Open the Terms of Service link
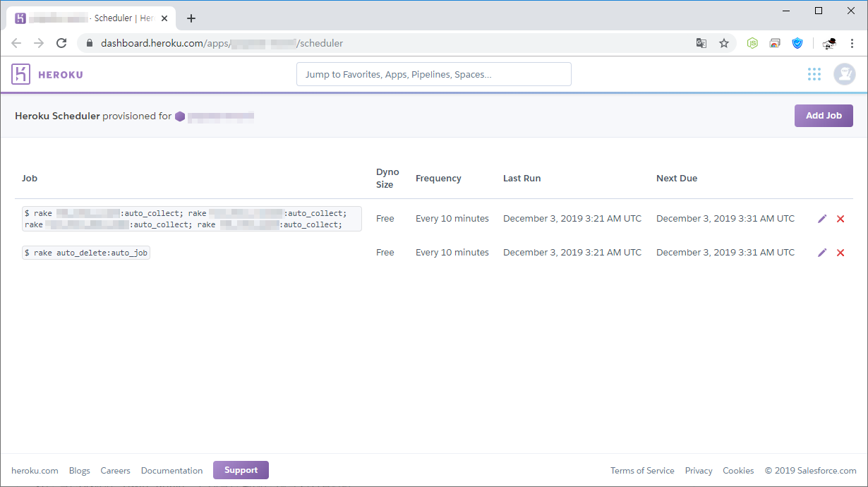868x487 pixels. pos(642,471)
